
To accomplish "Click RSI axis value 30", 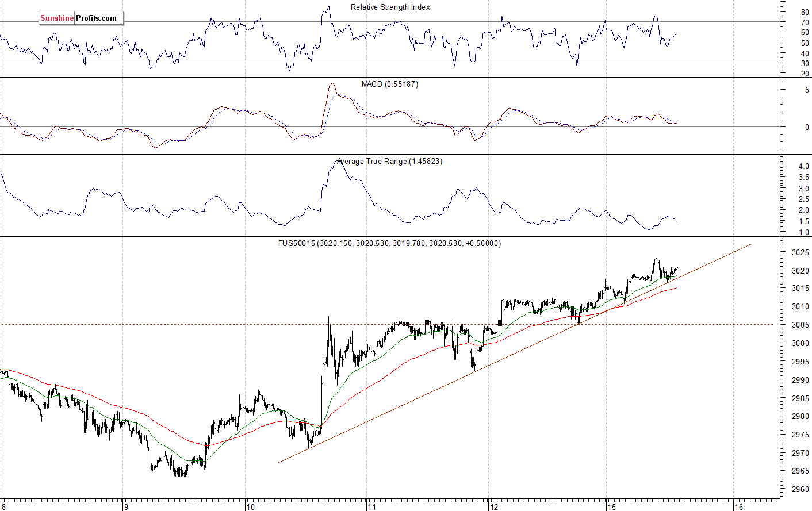I will click(x=805, y=64).
